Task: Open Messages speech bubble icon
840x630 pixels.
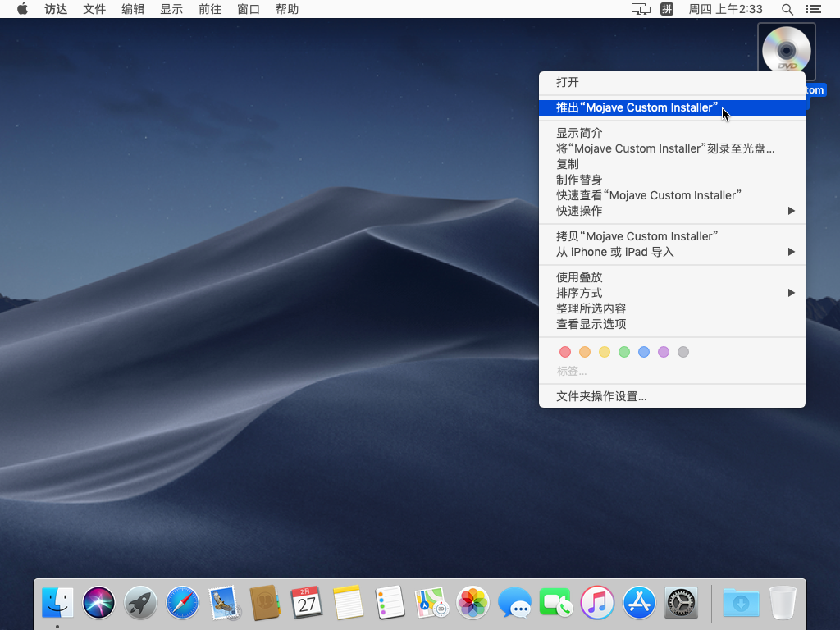Action: (x=514, y=602)
